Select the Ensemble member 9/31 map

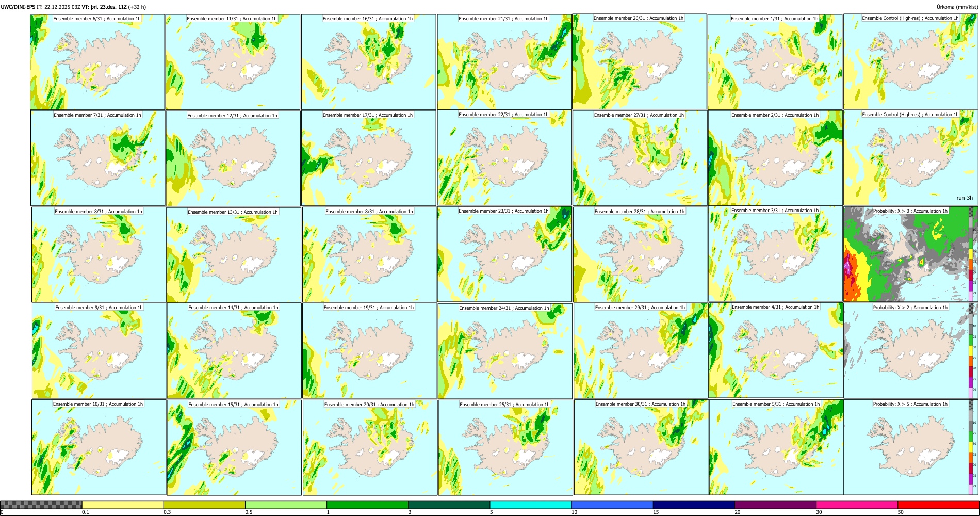(x=99, y=350)
